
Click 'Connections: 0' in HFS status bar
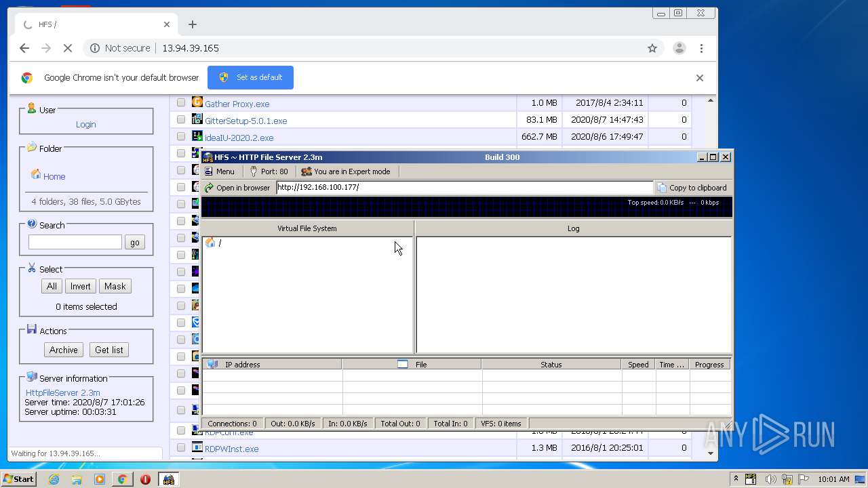tap(233, 424)
